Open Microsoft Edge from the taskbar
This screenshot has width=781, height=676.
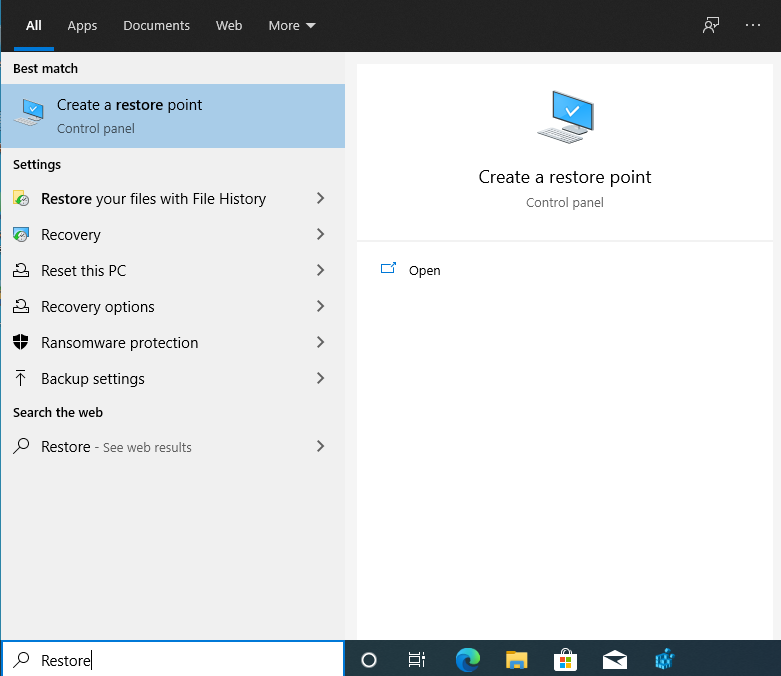467,659
